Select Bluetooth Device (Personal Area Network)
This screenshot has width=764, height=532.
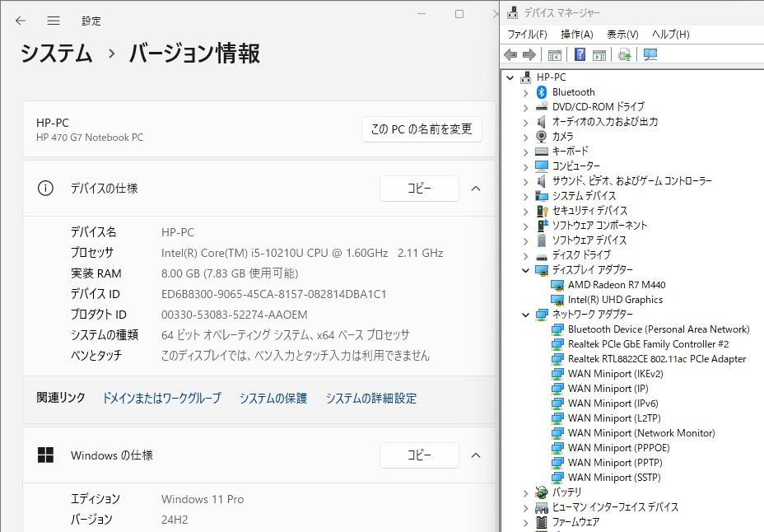point(659,329)
